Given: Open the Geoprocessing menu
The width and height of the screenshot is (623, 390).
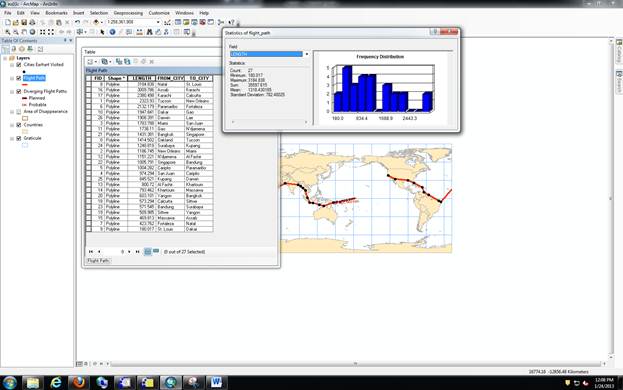Looking at the screenshot, I should click(128, 13).
